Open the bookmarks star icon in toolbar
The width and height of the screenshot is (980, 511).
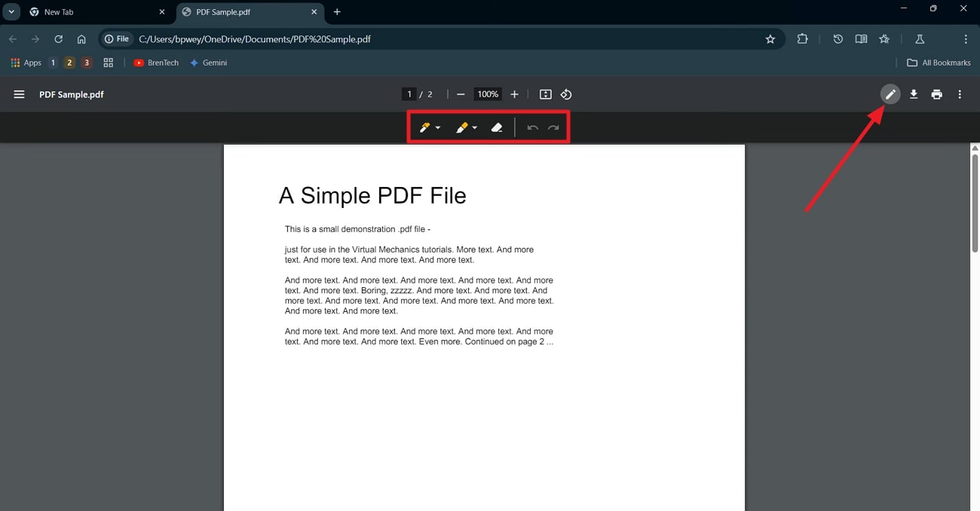[884, 39]
